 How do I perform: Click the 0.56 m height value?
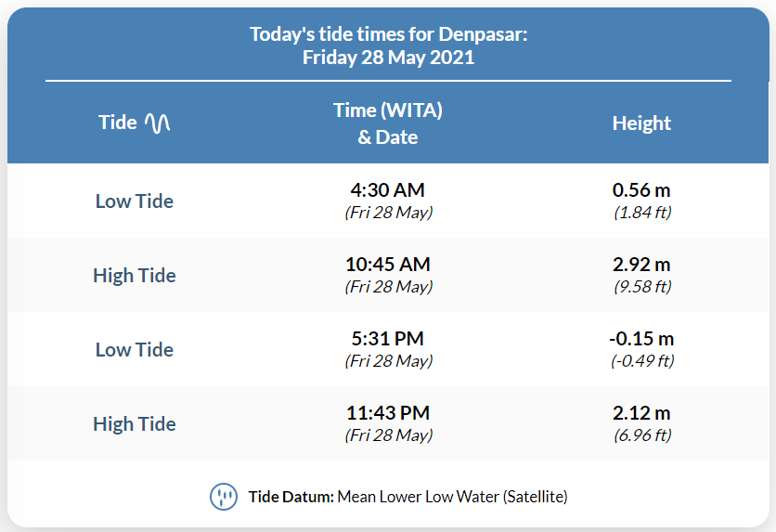(641, 190)
